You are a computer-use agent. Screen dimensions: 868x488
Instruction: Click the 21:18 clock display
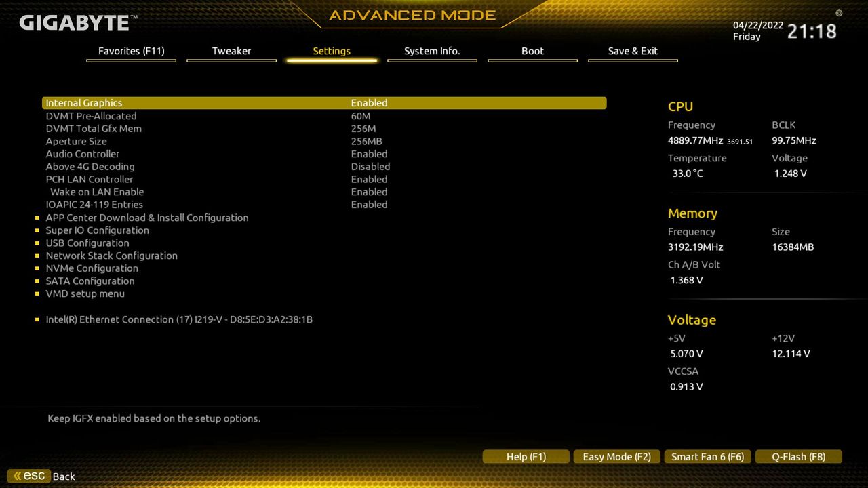812,31
